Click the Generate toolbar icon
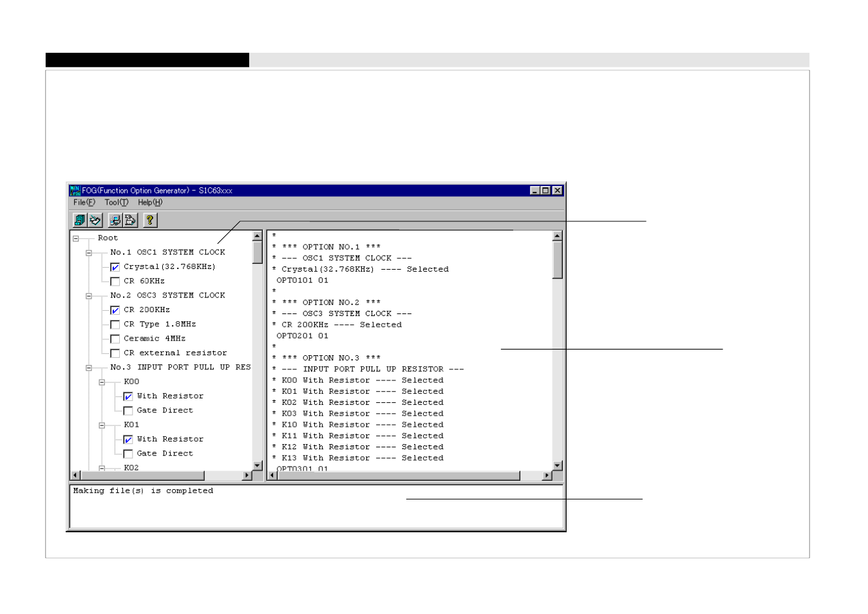Viewport: 868px width, 614px height. click(x=115, y=220)
